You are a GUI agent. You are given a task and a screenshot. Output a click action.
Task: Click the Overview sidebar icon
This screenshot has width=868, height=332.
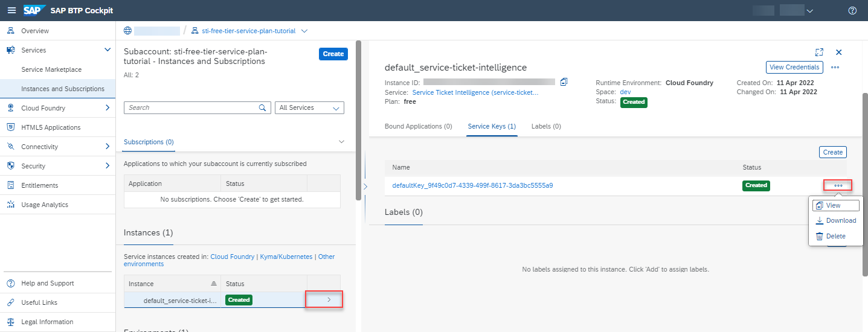coord(10,31)
